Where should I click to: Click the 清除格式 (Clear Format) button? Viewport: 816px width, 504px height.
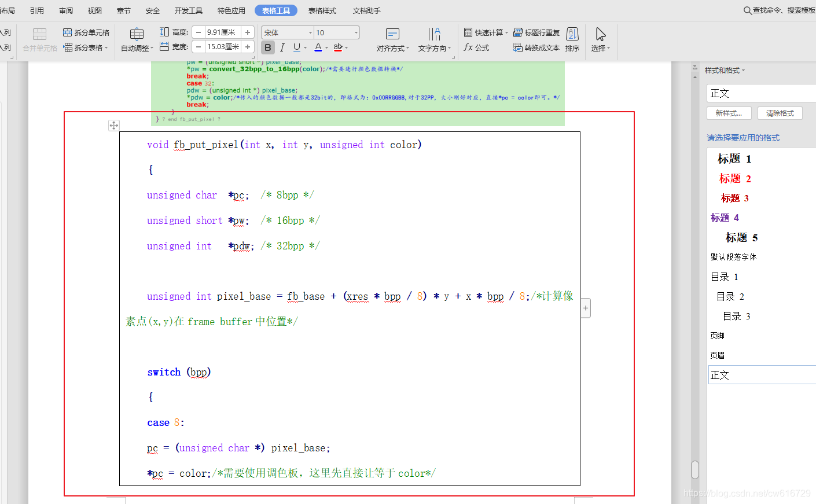pos(780,113)
